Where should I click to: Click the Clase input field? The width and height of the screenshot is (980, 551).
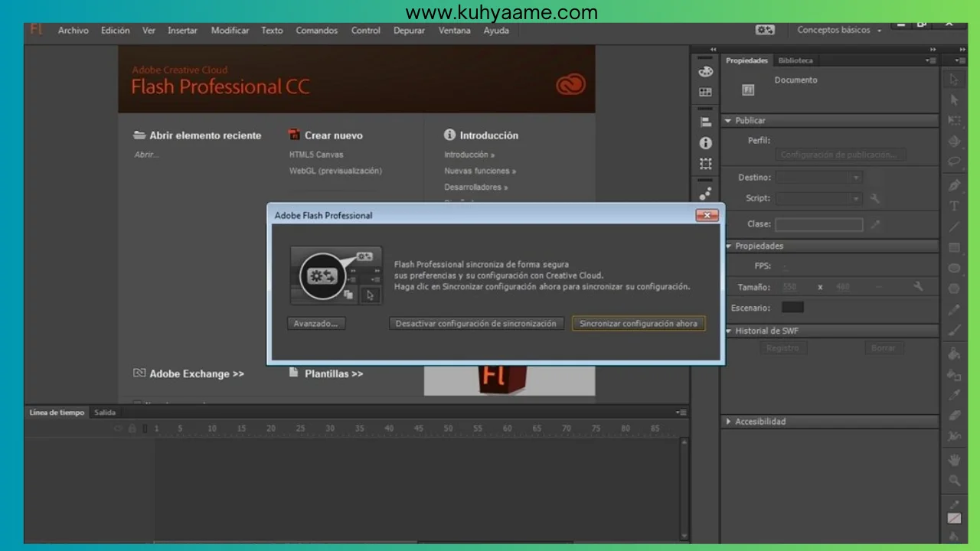pos(818,225)
